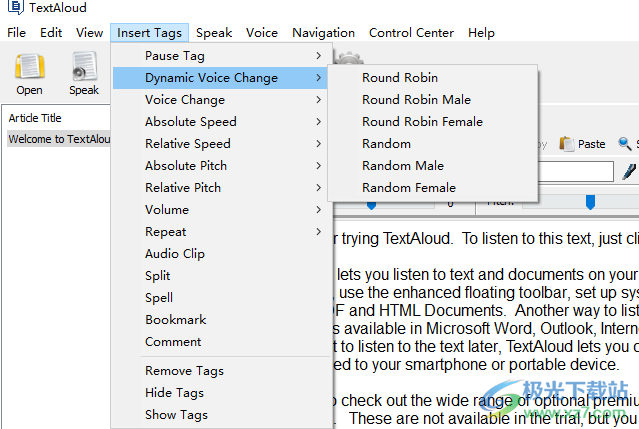Select Round Robin Male option

tap(433, 100)
